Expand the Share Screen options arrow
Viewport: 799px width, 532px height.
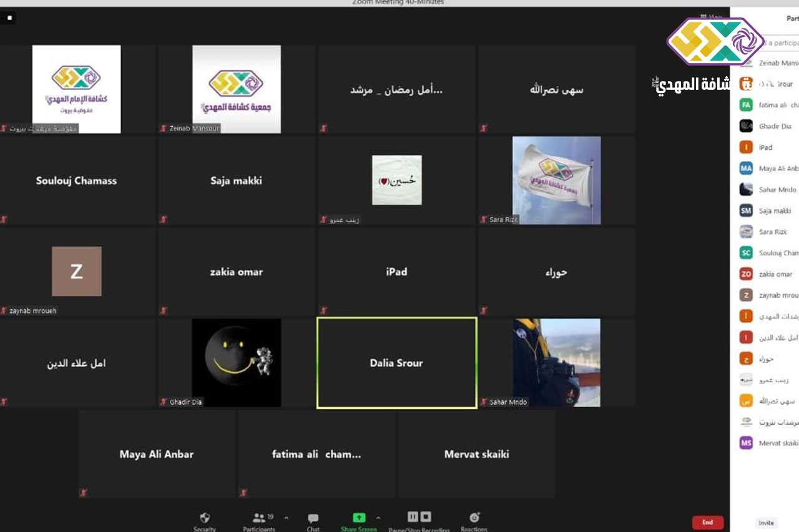378,518
